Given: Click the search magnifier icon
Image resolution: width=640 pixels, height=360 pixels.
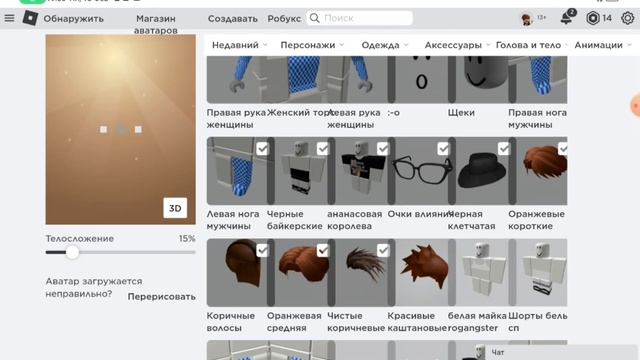Looking at the screenshot, I should [x=314, y=18].
